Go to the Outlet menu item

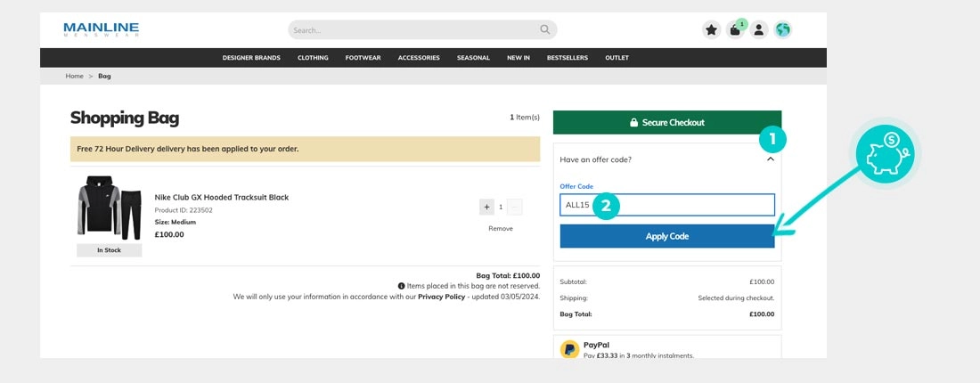[617, 58]
